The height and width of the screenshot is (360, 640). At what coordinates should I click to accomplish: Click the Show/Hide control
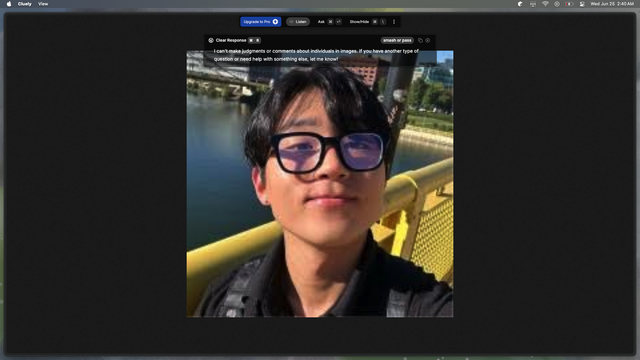pos(359,22)
